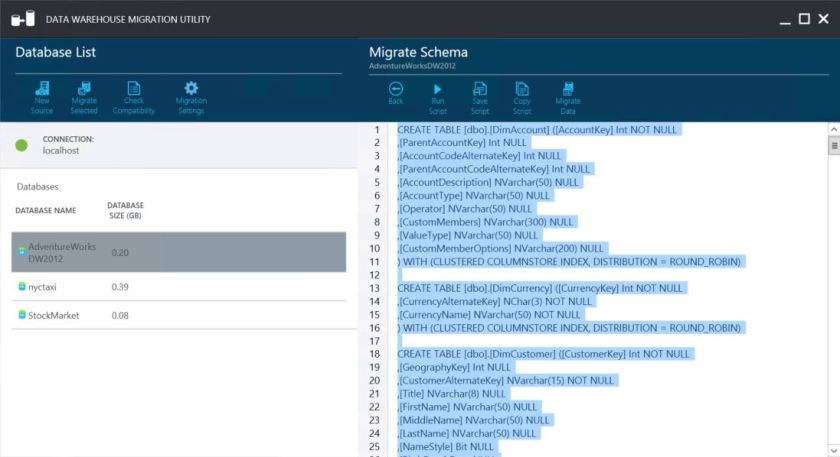Click the app logo in title bar
The image size is (840, 457).
pyautogui.click(x=23, y=19)
